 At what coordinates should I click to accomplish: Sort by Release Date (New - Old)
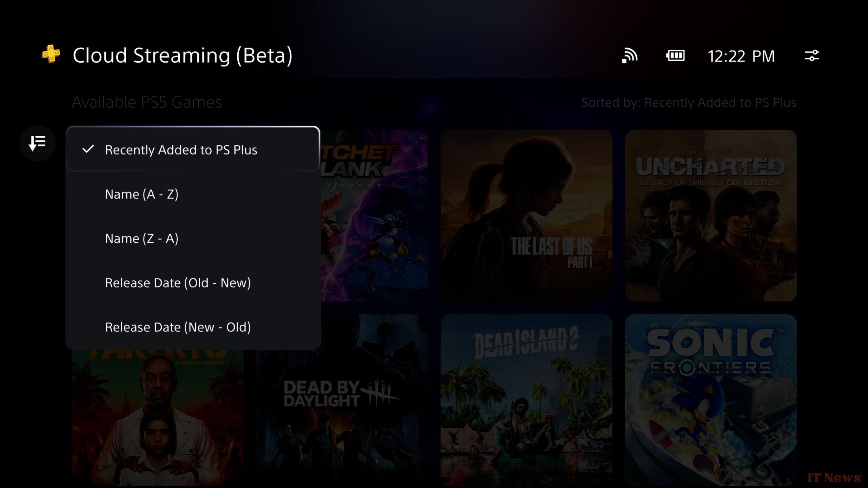coord(193,327)
